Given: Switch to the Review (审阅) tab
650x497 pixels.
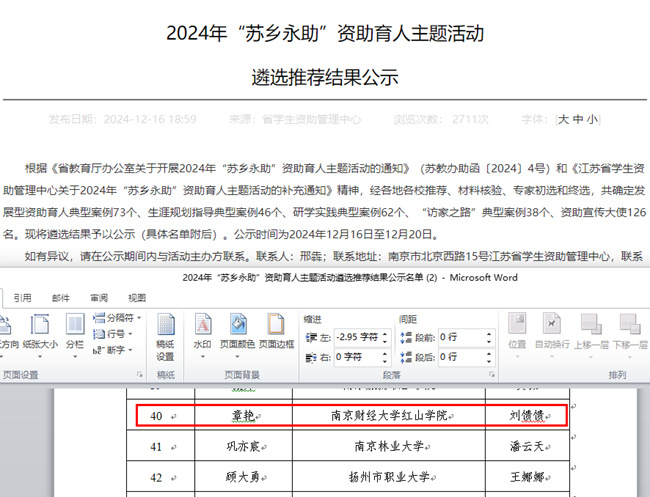Looking at the screenshot, I should click(x=99, y=297).
